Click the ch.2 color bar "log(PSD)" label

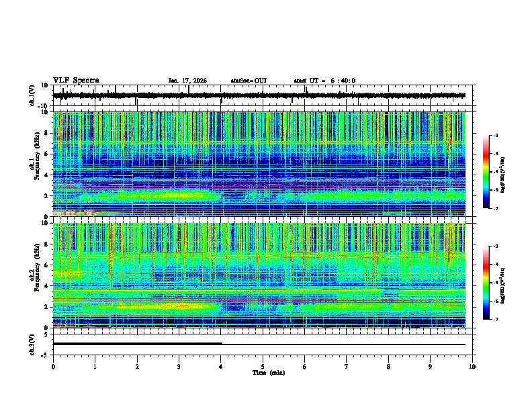503,285
